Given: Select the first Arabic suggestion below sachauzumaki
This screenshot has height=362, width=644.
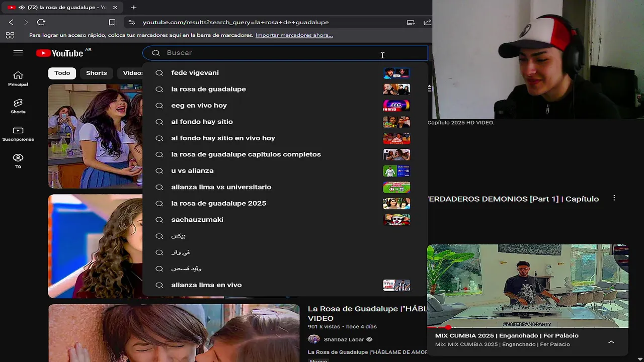Looking at the screenshot, I should (x=285, y=236).
